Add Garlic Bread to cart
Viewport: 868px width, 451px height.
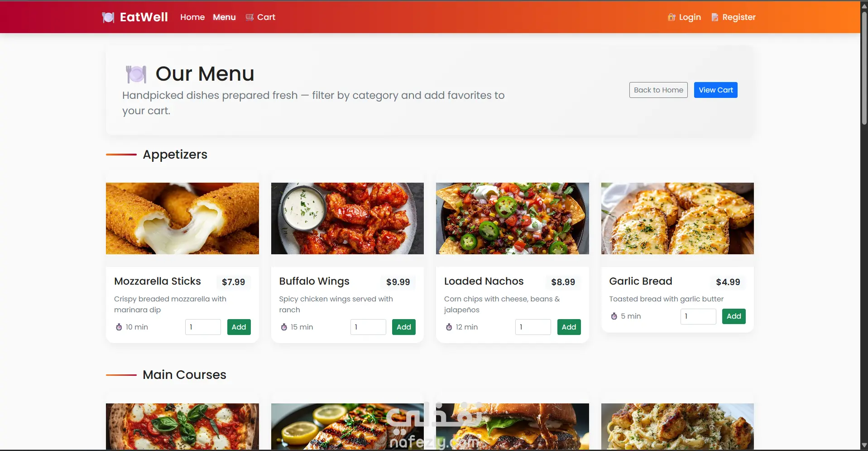734,316
